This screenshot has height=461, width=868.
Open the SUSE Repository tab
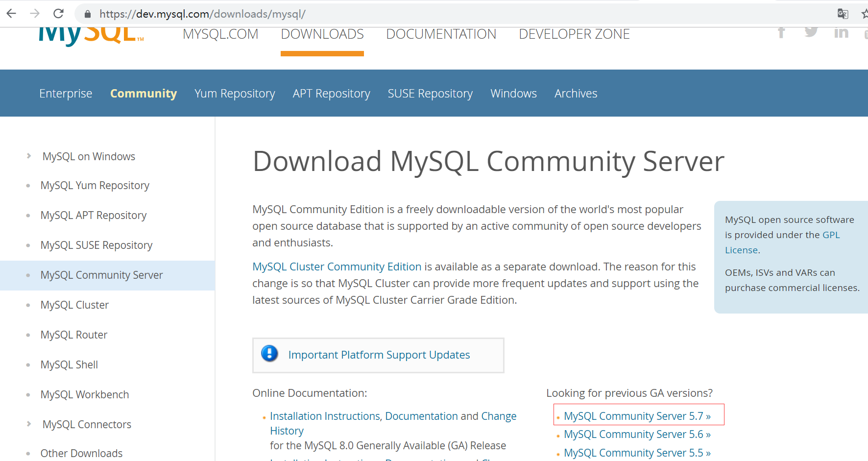tap(430, 93)
